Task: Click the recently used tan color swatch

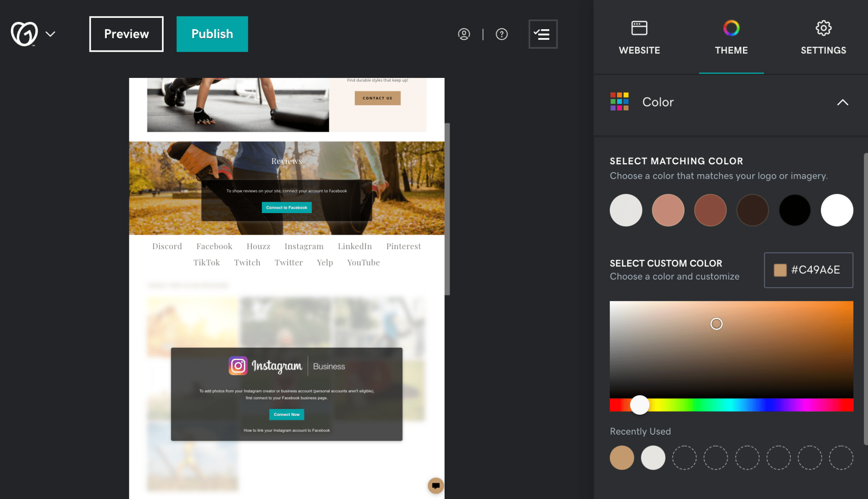Action: pyautogui.click(x=622, y=457)
